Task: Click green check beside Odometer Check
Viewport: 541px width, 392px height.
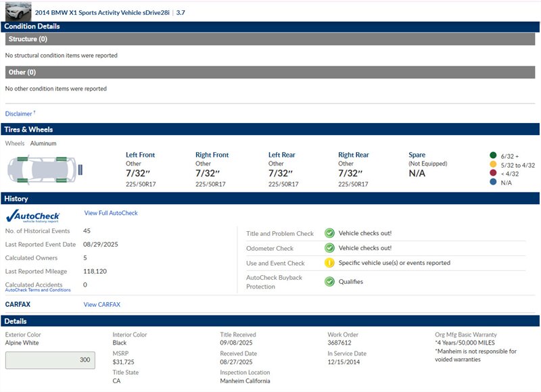Action: click(x=329, y=248)
